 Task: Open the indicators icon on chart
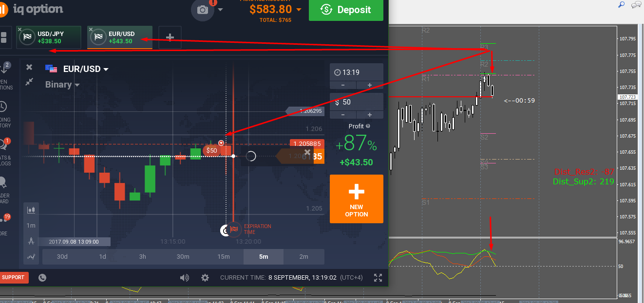pyautogui.click(x=31, y=256)
